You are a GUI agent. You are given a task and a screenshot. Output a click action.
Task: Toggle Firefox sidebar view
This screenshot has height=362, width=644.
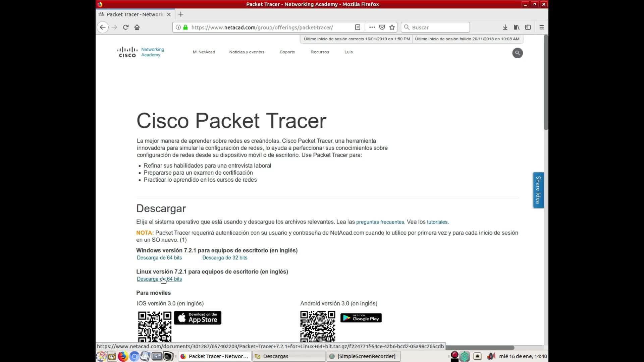tap(528, 27)
